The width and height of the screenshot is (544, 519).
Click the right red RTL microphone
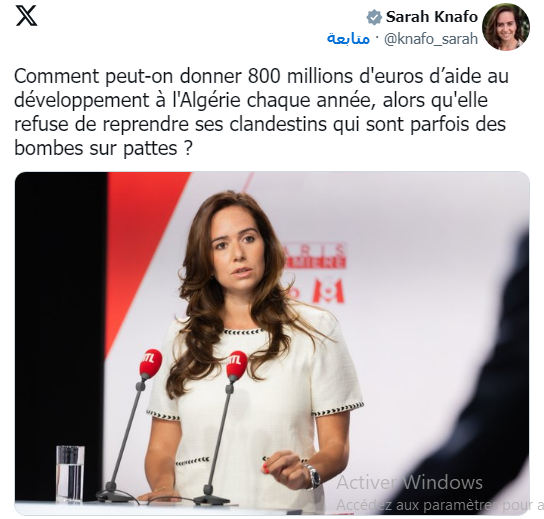click(237, 366)
